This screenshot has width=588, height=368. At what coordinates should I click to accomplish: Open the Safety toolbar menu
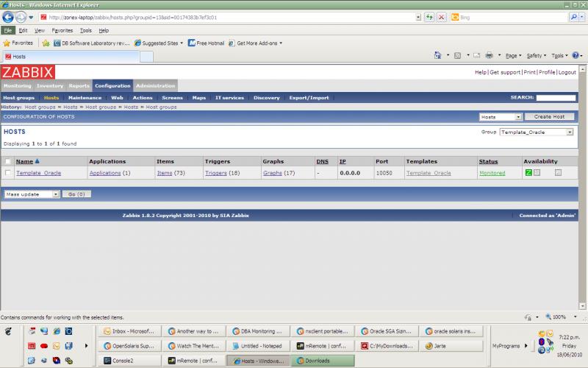537,56
